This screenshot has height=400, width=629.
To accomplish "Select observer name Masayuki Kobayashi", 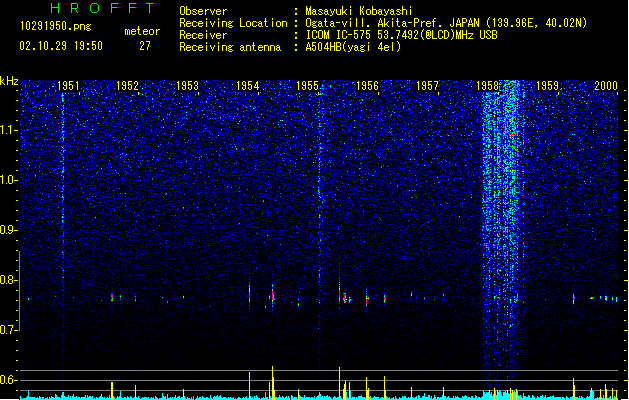I will pos(359,11).
